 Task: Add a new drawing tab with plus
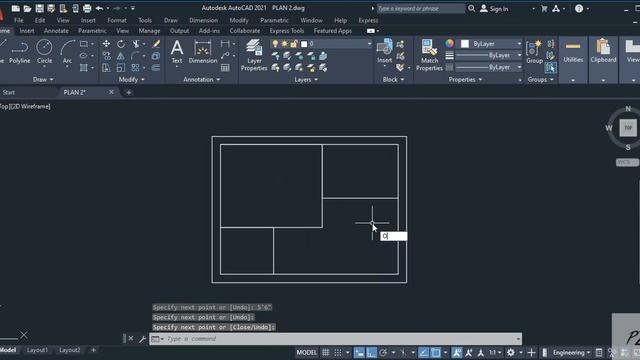pos(129,93)
